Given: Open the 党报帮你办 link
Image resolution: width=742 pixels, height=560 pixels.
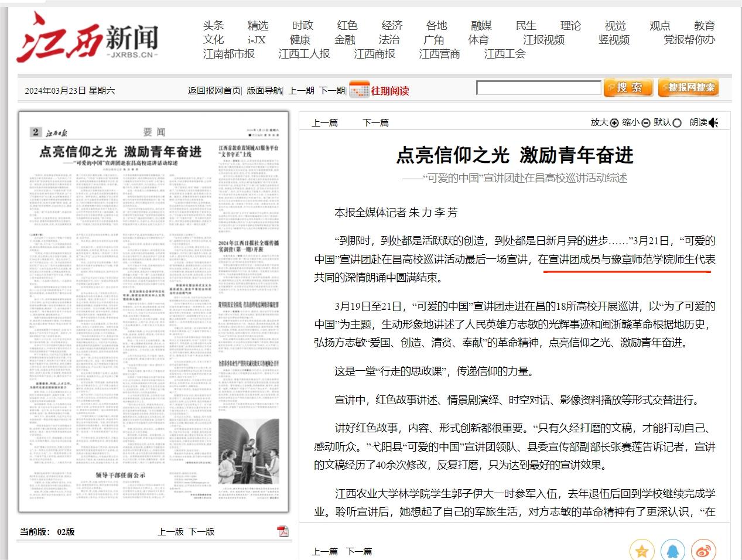Looking at the screenshot, I should 689,39.
